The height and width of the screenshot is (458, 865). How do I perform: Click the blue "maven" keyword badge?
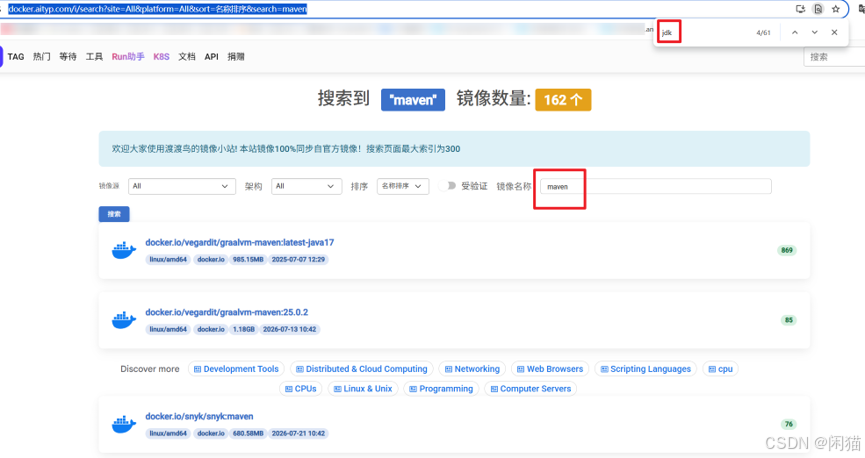pyautogui.click(x=413, y=100)
